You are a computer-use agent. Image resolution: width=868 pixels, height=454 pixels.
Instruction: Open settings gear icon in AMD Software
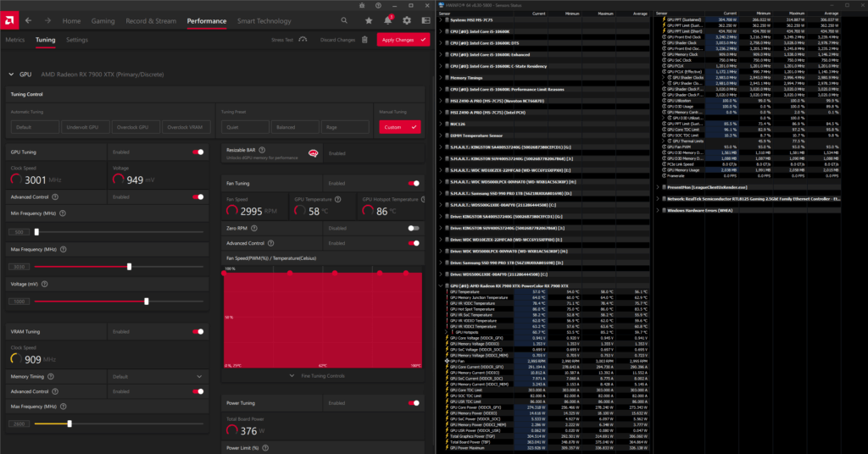click(x=407, y=20)
